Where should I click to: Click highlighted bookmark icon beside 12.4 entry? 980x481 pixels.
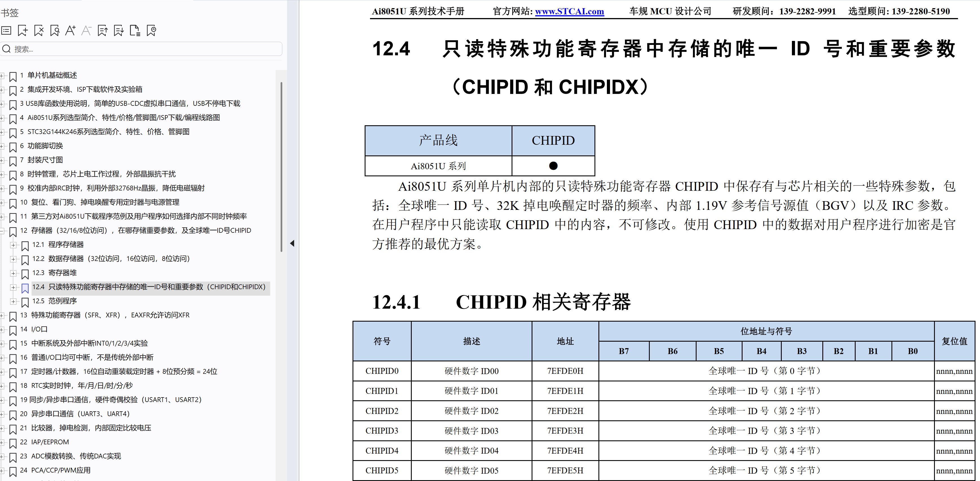point(25,288)
